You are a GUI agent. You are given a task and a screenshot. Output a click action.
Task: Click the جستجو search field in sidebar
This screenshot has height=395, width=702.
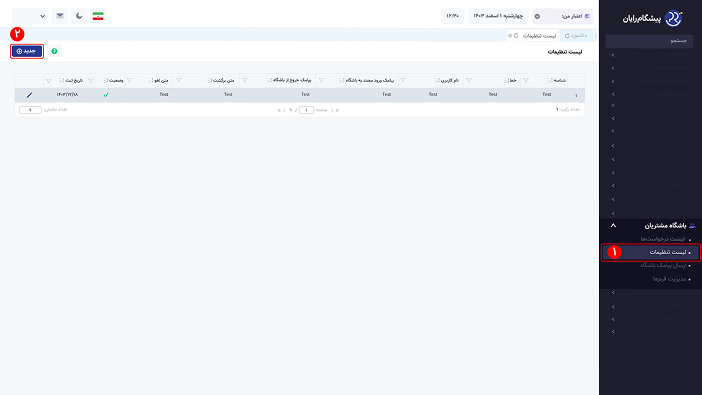[x=649, y=41]
